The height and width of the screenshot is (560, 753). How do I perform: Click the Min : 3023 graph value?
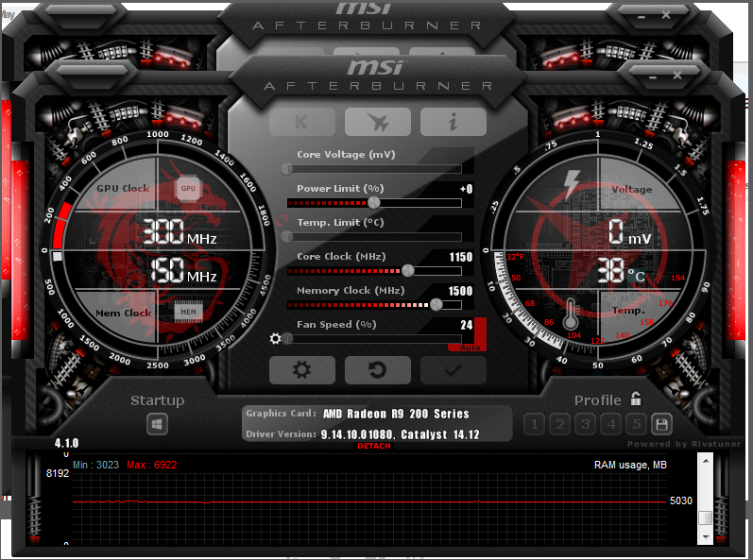click(95, 465)
